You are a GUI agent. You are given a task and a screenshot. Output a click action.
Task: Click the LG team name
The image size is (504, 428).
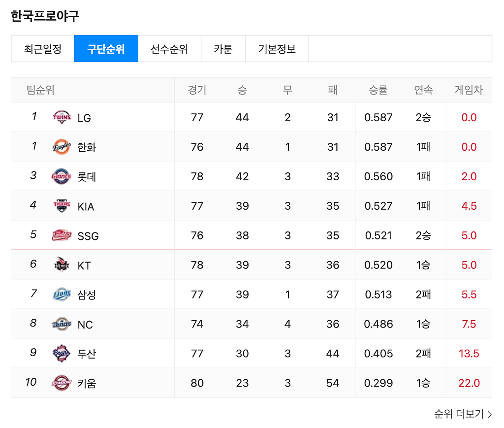click(x=84, y=118)
